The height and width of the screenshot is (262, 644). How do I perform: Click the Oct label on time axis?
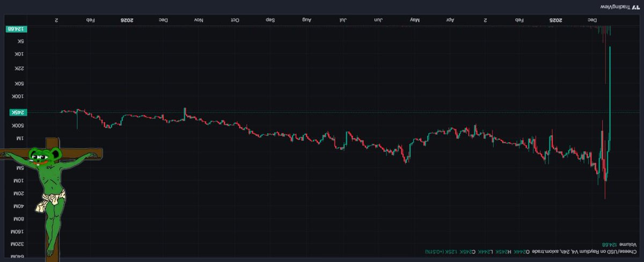pos(235,20)
